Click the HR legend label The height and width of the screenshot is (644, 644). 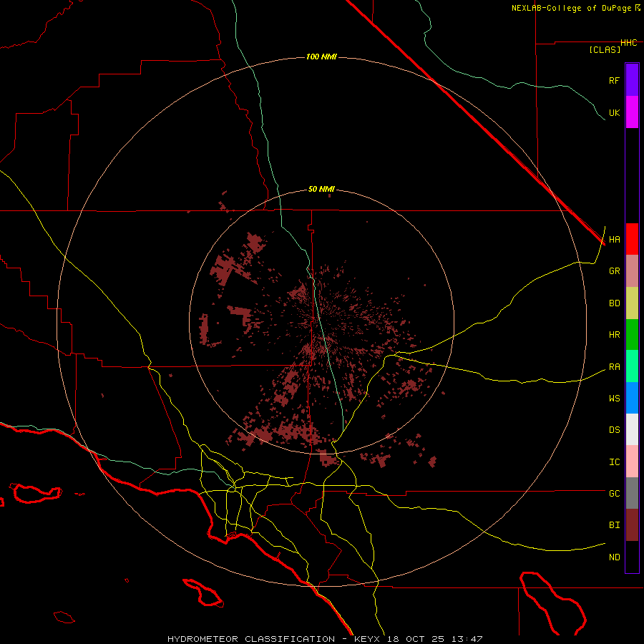pyautogui.click(x=614, y=335)
